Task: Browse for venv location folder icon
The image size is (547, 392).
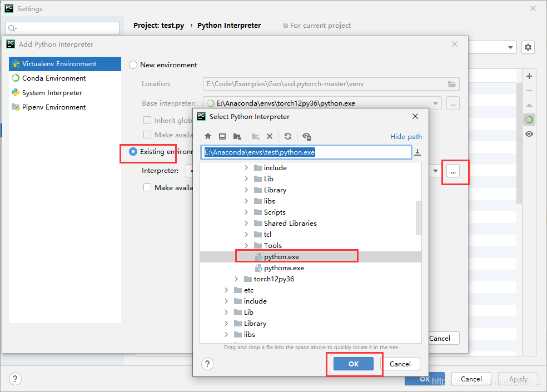Action: coord(452,84)
